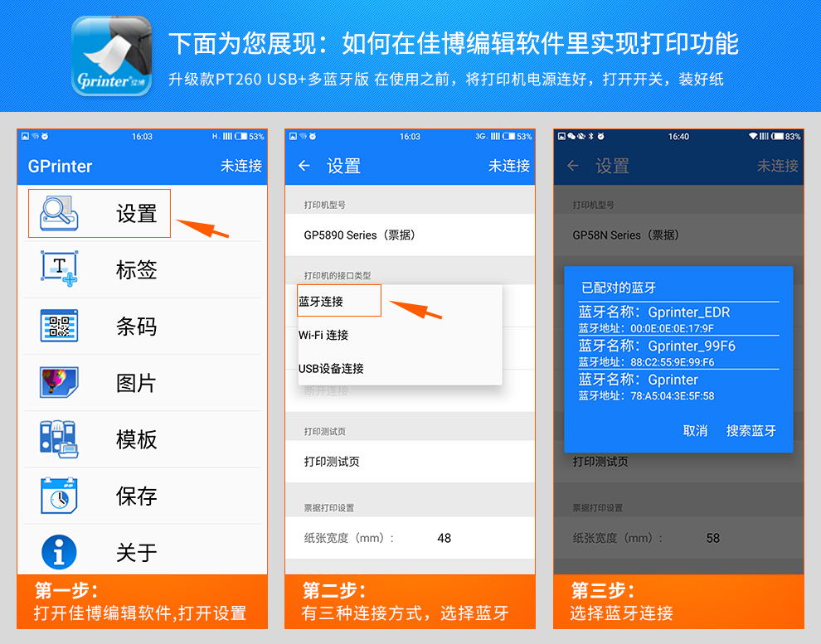Select USB设备连接 from interface type menu

[400, 368]
